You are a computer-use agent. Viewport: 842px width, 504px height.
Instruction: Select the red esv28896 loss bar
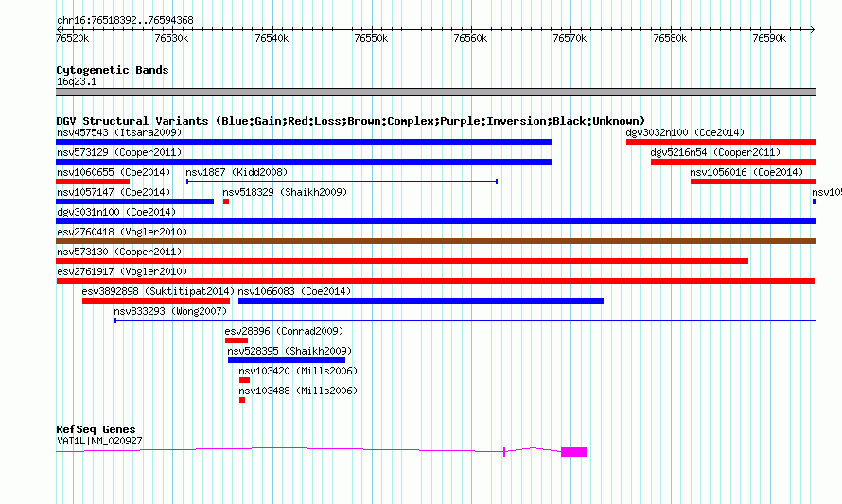click(x=237, y=340)
